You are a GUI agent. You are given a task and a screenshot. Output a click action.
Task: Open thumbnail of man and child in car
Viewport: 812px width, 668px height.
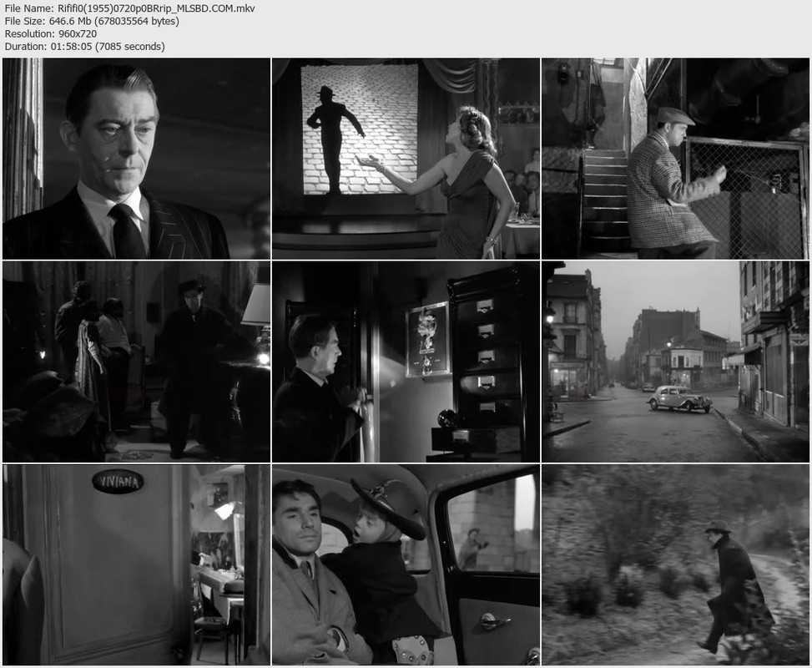pos(406,564)
